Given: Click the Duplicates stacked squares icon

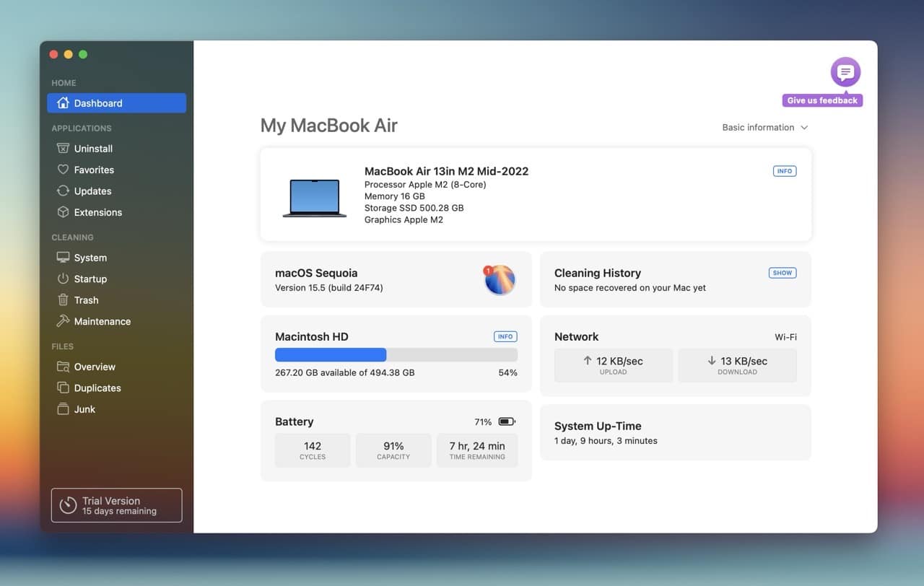Looking at the screenshot, I should tap(64, 388).
